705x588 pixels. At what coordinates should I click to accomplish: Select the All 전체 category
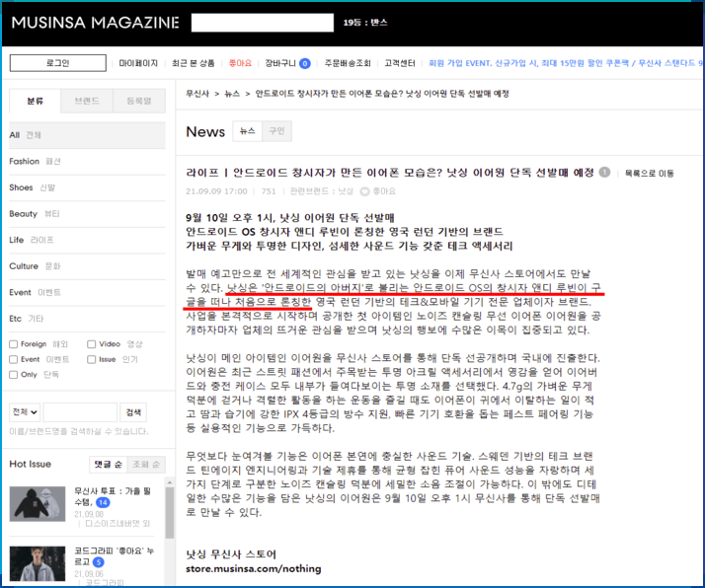pos(87,135)
